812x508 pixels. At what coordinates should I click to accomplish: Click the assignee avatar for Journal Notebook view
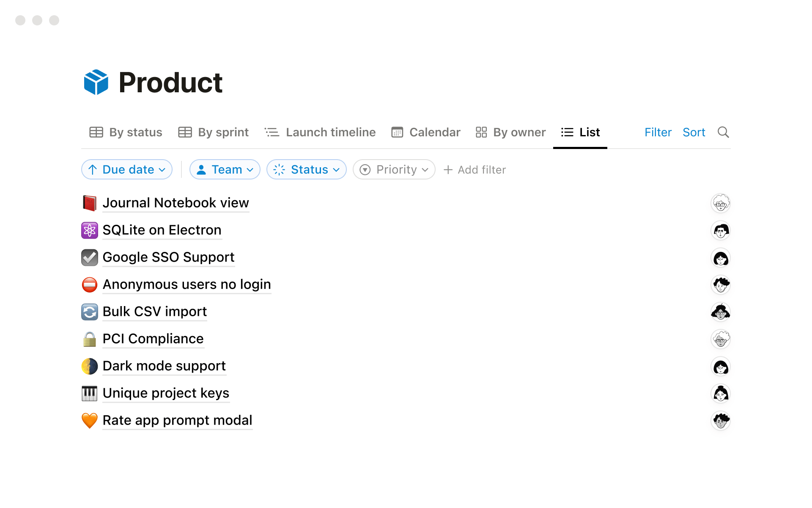coord(721,203)
